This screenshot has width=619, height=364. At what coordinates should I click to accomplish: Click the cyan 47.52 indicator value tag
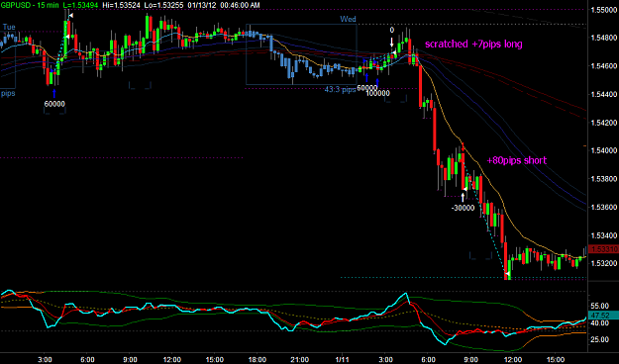pos(603,316)
